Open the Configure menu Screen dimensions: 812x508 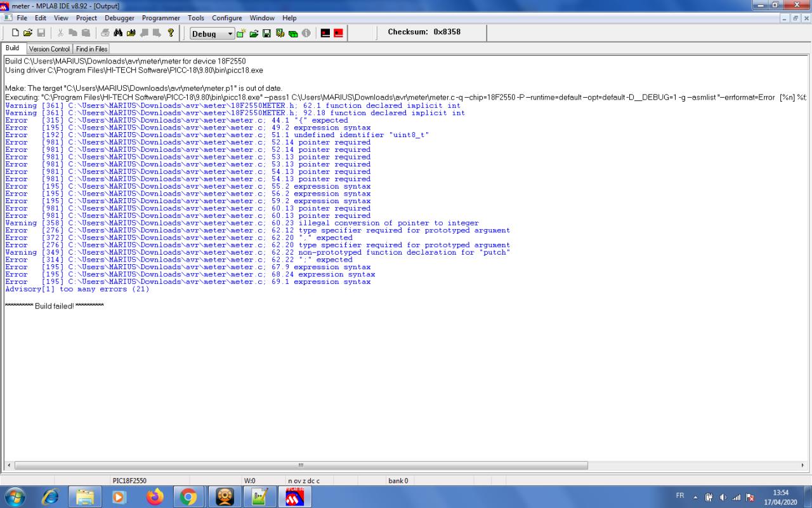click(227, 18)
